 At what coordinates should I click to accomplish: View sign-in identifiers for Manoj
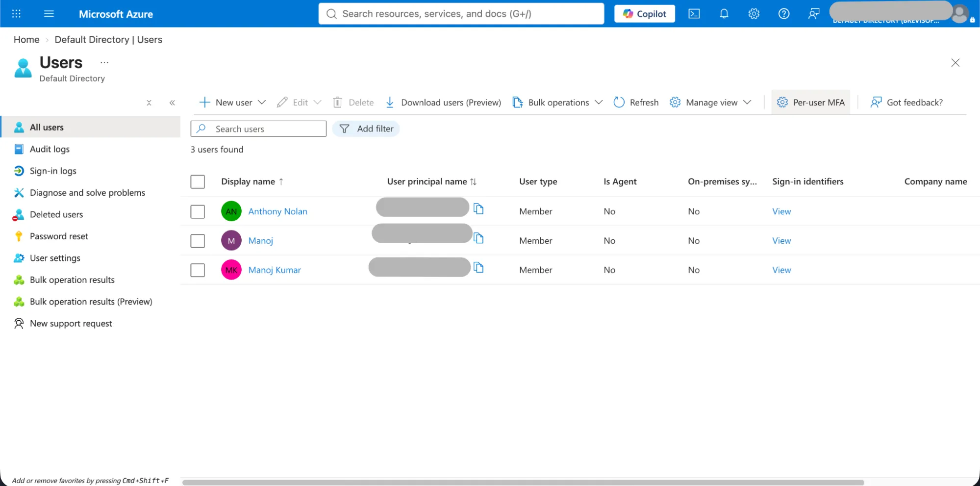click(x=781, y=241)
